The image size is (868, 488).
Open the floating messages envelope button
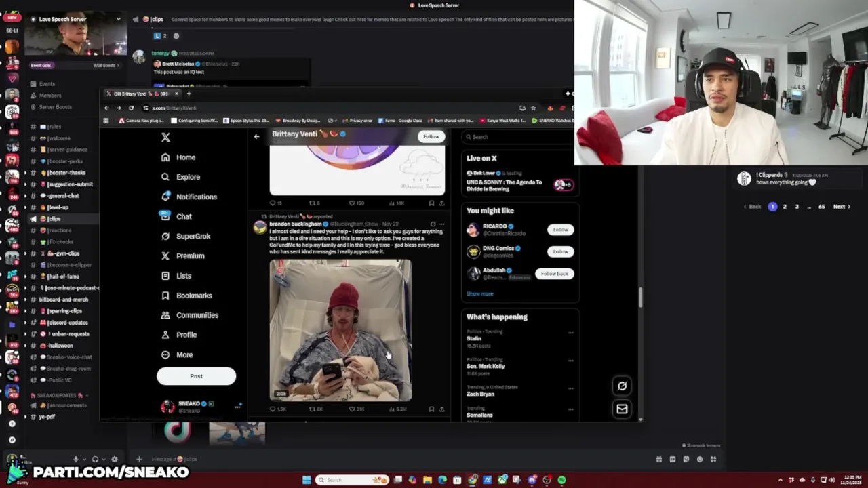pos(622,409)
